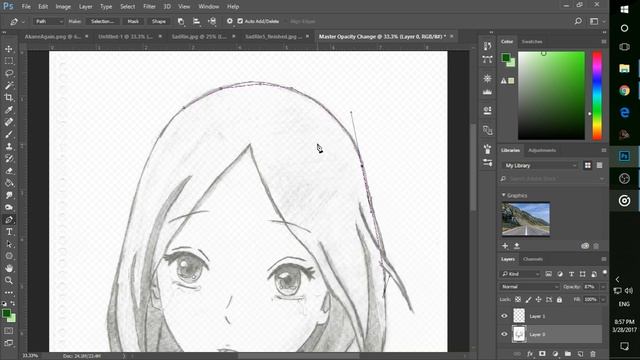Add a layer mask
This screenshot has height=360, width=640.
[542, 354]
